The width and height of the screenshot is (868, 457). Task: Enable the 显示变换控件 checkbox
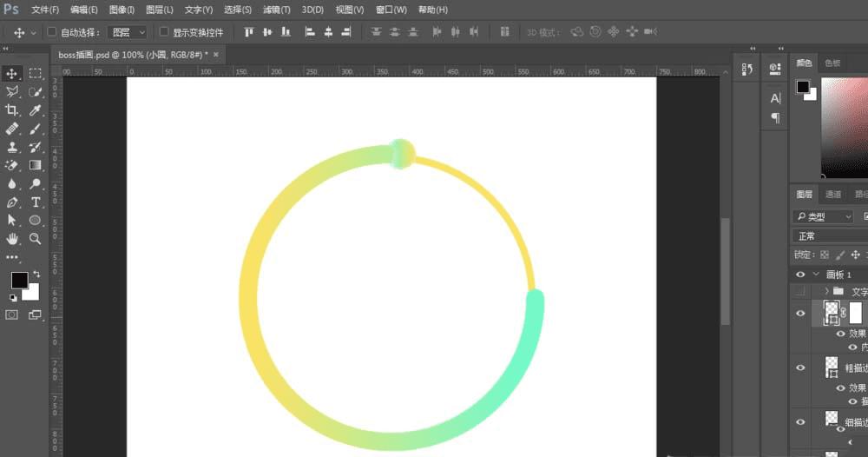pyautogui.click(x=164, y=31)
